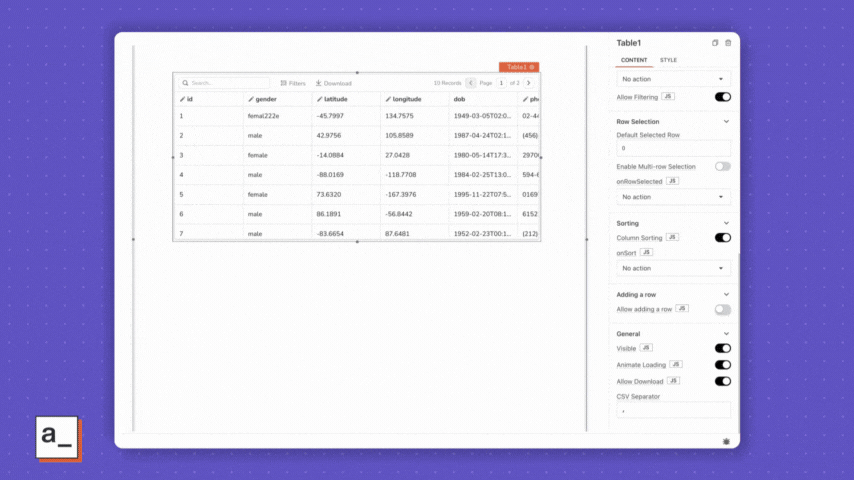Switch to the STYLE tab
Screen dimensions: 854x480
tap(668, 60)
